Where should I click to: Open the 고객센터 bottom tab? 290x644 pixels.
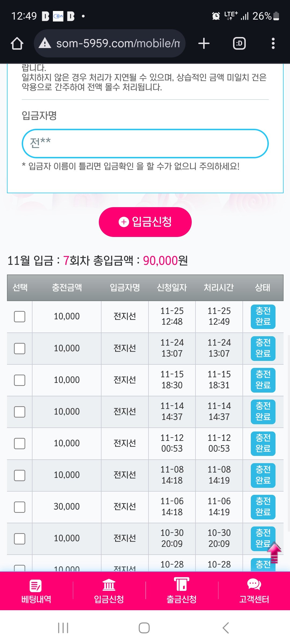(254, 591)
